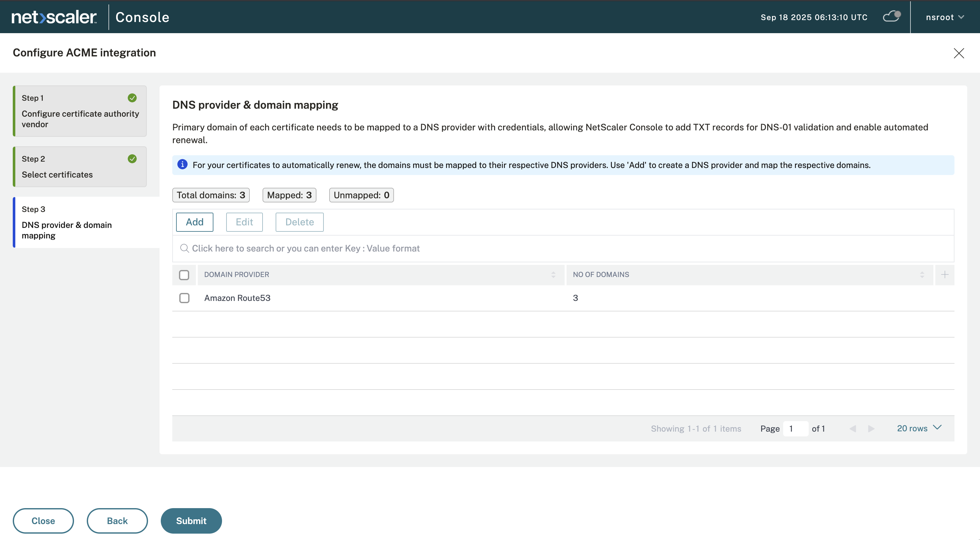Go to previous page arrow
Image resolution: width=980 pixels, height=540 pixels.
point(853,428)
